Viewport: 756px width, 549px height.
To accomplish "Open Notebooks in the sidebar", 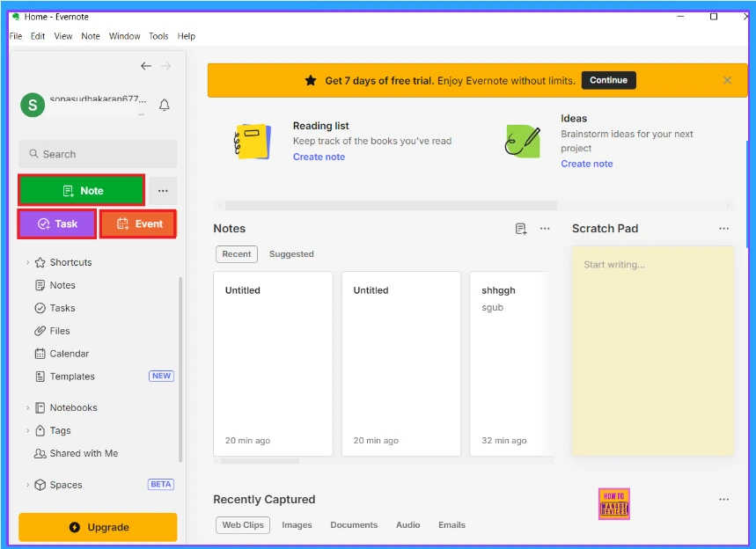I will [x=73, y=407].
